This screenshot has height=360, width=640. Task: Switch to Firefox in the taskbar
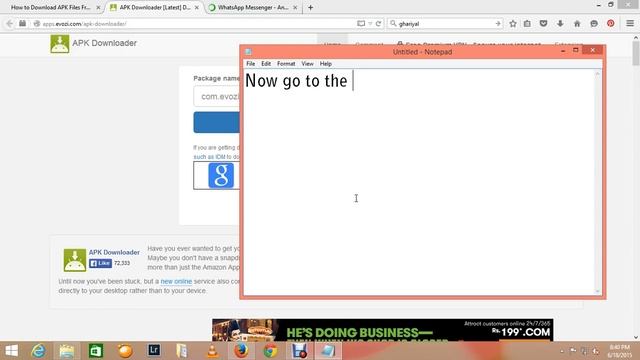[241, 351]
